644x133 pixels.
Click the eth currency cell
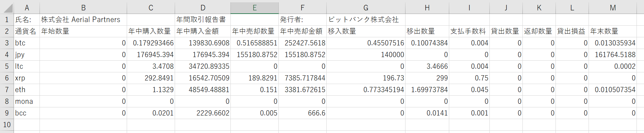(27, 90)
